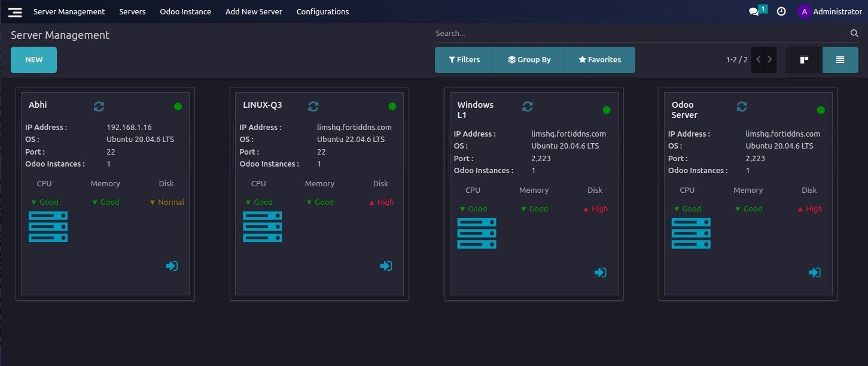This screenshot has width=868, height=366.
Task: Click the Administrator avatar icon
Action: click(x=804, y=11)
